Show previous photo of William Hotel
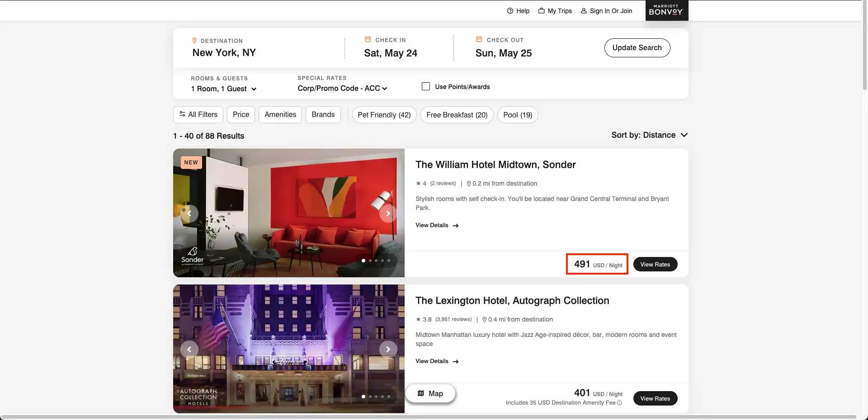Screen dimensions: 868x420 (189, 213)
